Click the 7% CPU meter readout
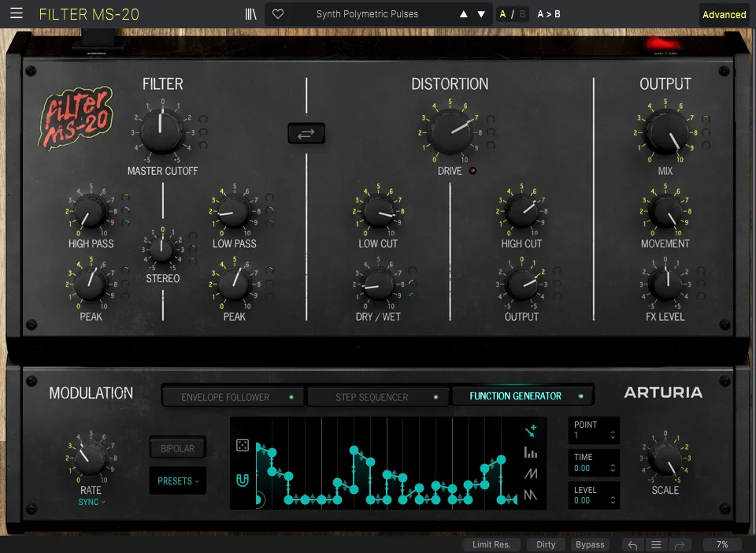The height and width of the screenshot is (553, 756). pos(722,544)
